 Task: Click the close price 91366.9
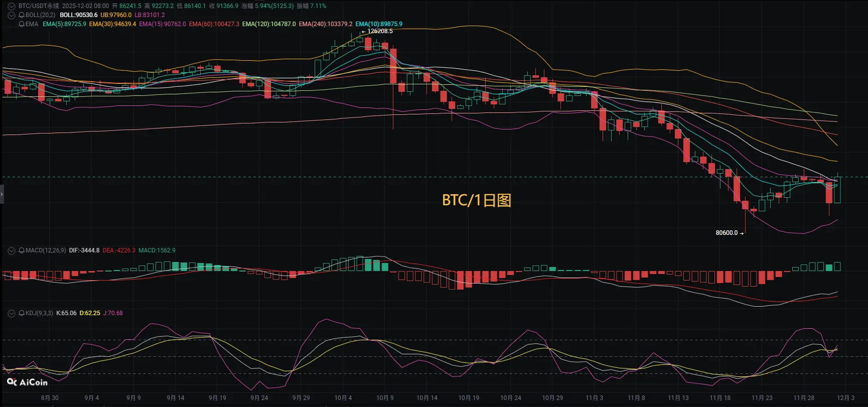click(x=227, y=6)
